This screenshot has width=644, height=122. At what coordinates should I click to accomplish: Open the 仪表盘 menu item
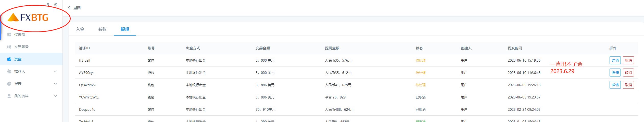(x=31, y=35)
